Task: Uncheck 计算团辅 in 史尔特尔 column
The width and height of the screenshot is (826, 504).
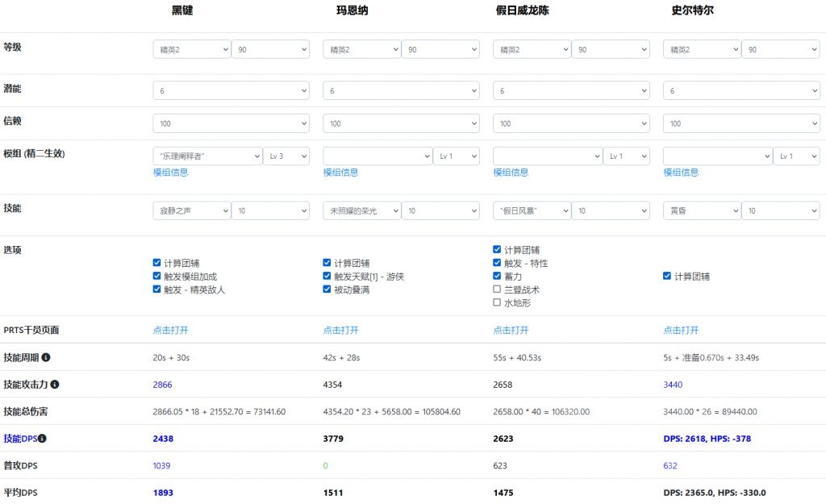Action: coord(667,276)
